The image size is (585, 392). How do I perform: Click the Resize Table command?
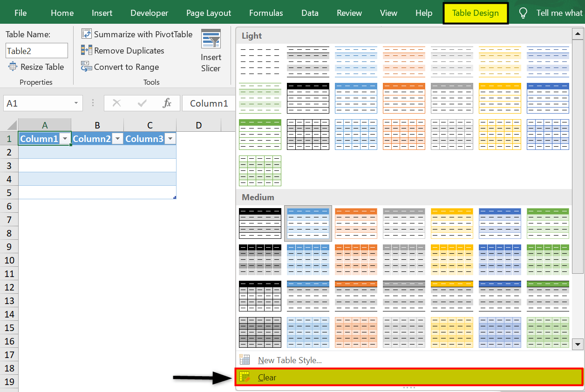tap(41, 67)
